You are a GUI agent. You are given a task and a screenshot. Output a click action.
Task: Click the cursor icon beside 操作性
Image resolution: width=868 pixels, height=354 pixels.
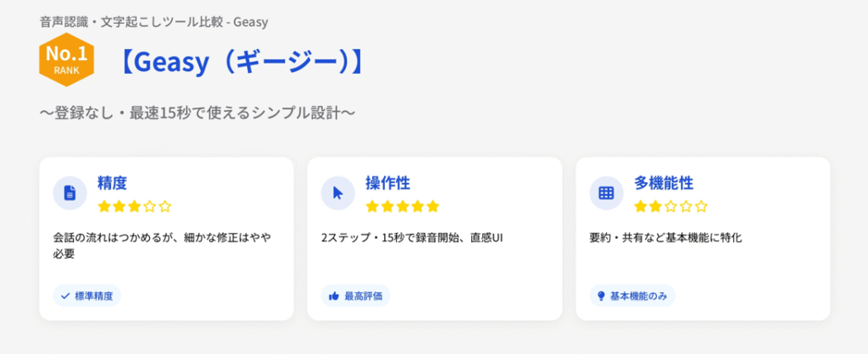[x=337, y=192]
